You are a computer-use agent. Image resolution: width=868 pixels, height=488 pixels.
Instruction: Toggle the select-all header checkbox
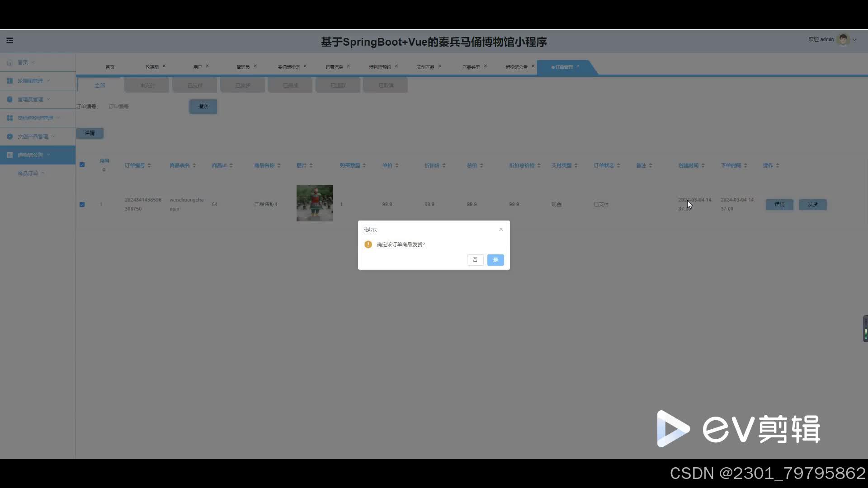point(82,165)
